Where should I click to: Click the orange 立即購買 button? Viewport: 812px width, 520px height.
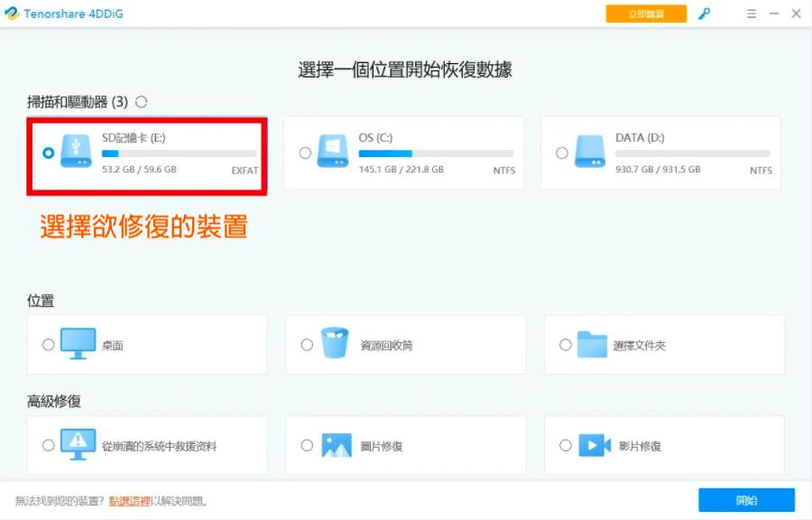click(x=646, y=14)
